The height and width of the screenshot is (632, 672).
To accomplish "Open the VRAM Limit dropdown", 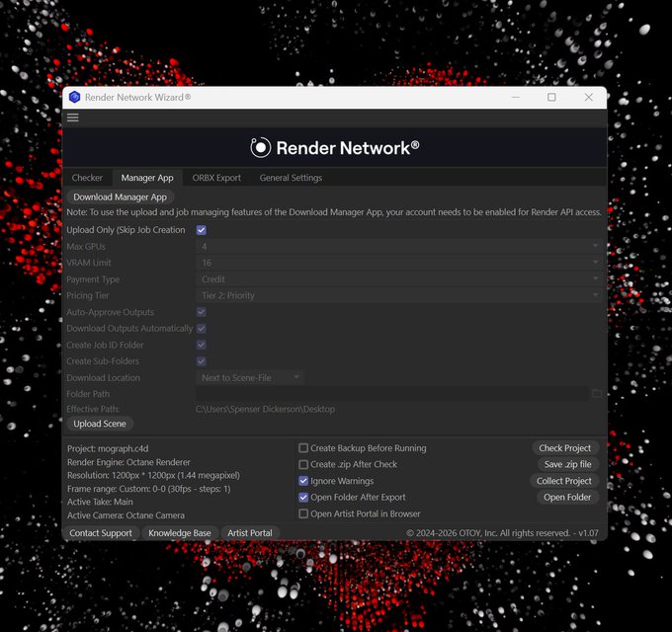I will [398, 263].
